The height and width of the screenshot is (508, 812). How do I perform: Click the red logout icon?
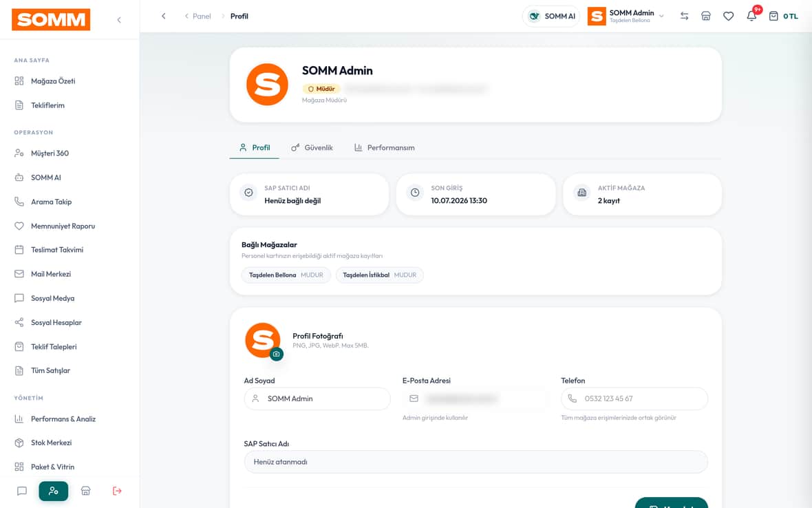coord(117,491)
